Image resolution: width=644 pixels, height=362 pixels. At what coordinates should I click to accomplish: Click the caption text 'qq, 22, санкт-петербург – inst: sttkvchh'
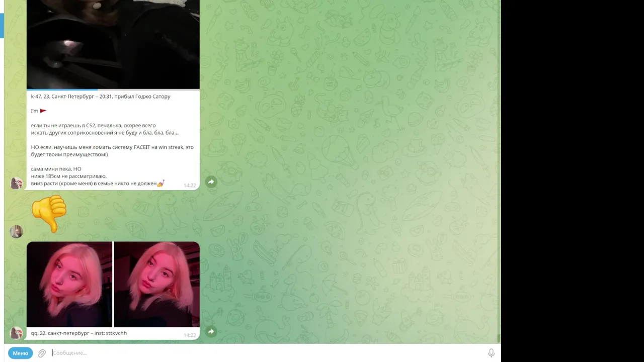79,333
